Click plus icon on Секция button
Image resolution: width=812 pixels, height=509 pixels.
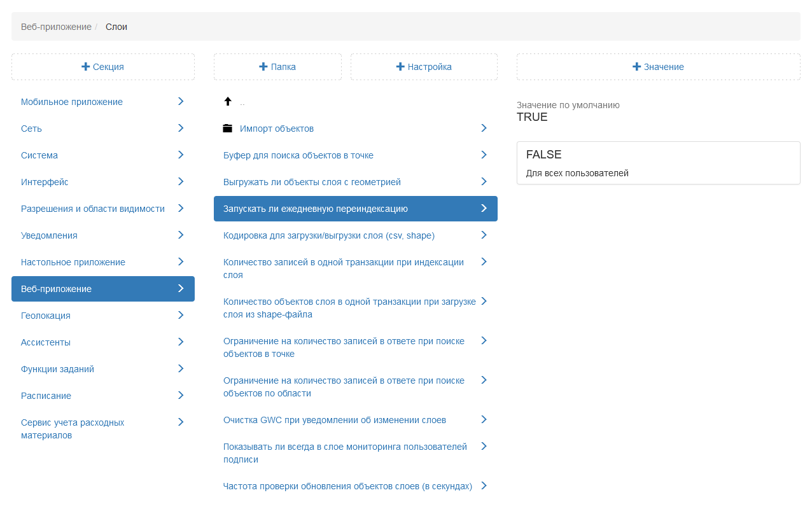click(86, 67)
